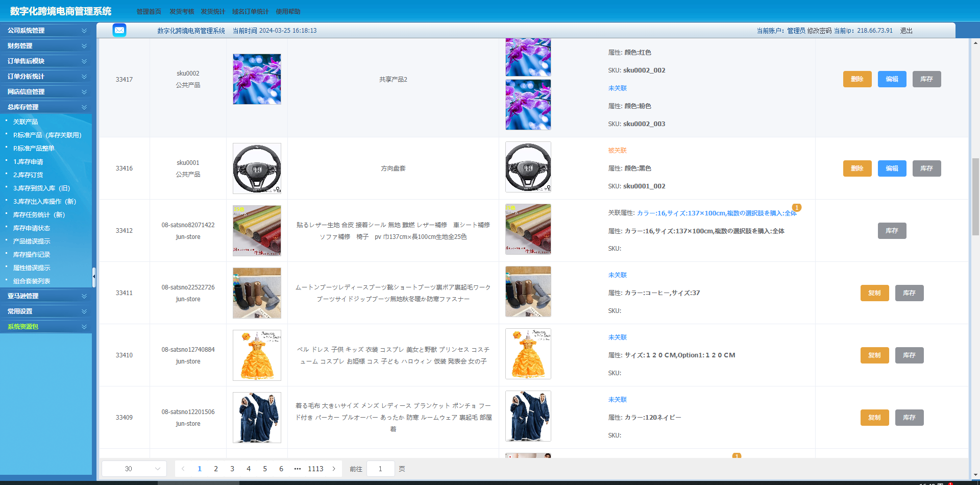This screenshot has width=980, height=485.
Task: Click the vertical scrollbar thumb on right
Action: click(x=975, y=197)
